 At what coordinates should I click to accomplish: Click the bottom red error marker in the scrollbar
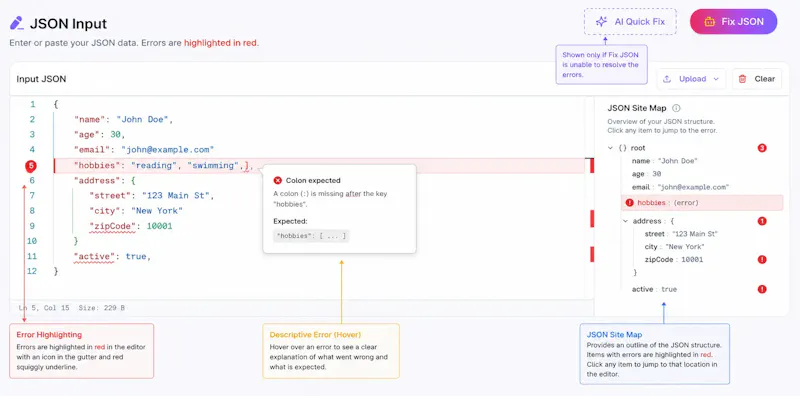(x=592, y=254)
